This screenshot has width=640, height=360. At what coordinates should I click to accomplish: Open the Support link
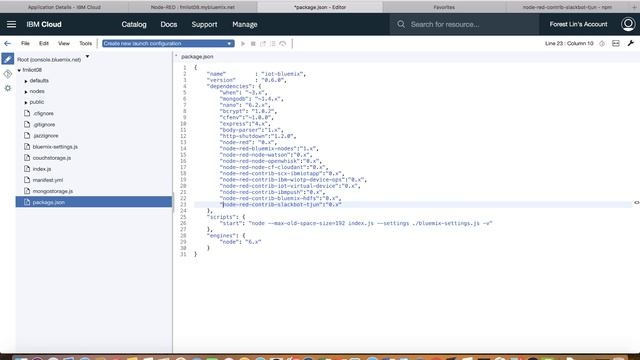point(204,24)
